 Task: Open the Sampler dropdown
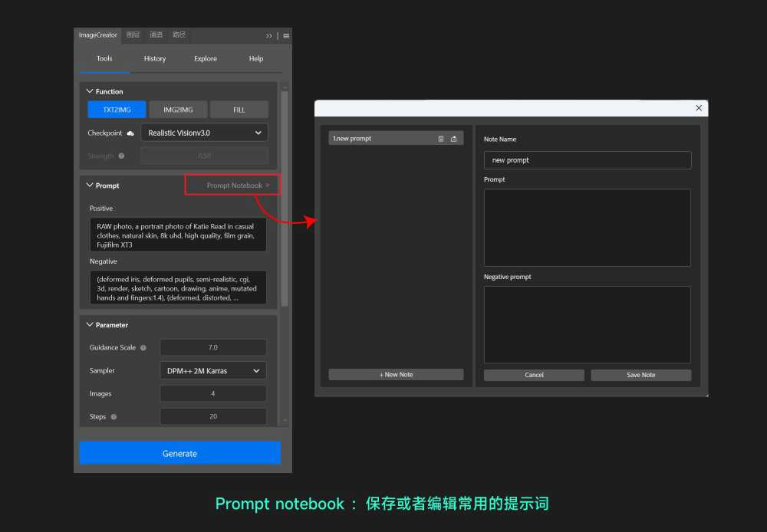(x=213, y=371)
